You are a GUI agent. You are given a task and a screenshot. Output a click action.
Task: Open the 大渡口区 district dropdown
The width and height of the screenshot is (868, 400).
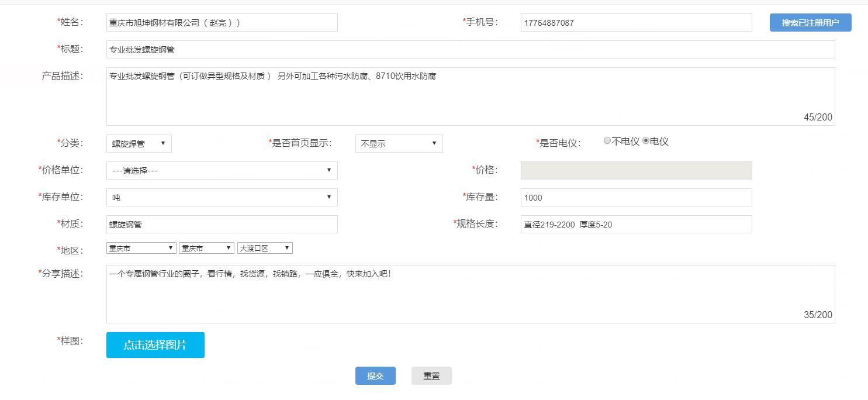[264, 248]
